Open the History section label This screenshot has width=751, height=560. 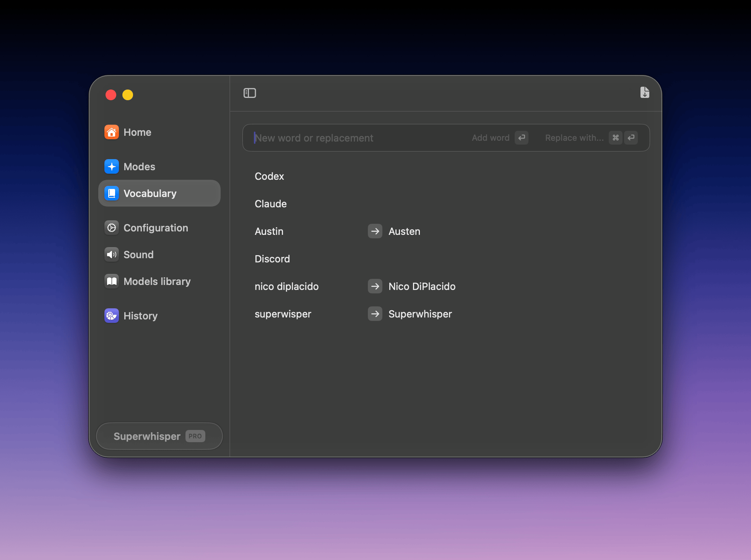[x=141, y=316]
